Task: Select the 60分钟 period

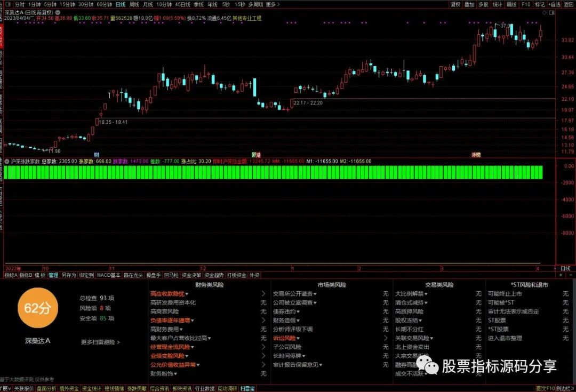Action: point(105,4)
